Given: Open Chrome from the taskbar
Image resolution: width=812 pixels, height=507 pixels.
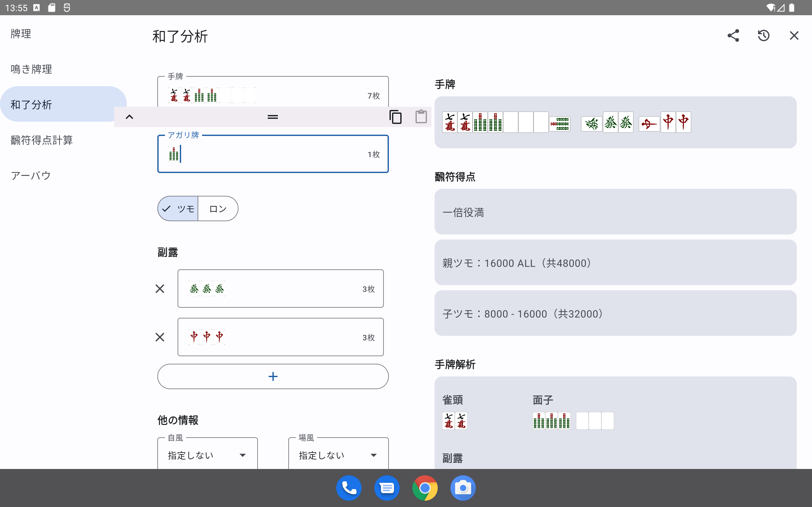Looking at the screenshot, I should [x=425, y=488].
